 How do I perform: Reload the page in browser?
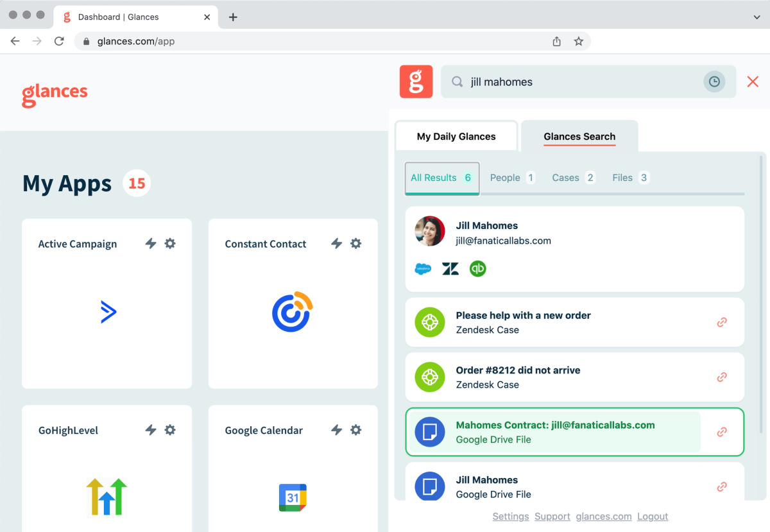(59, 41)
